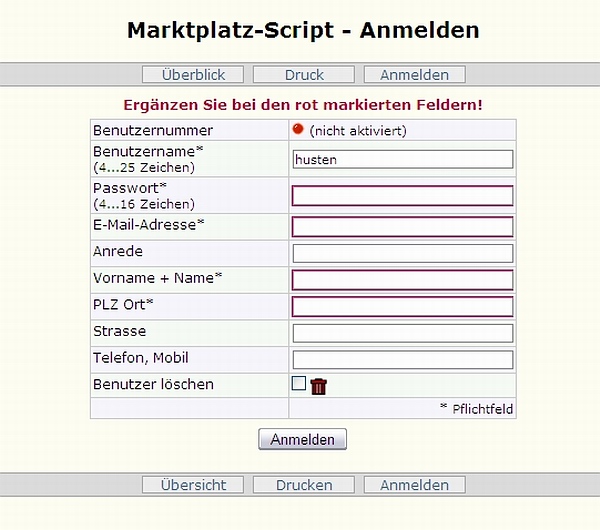Click the red not-activated status indicator
Screen dimensions: 600x530
coord(297,129)
